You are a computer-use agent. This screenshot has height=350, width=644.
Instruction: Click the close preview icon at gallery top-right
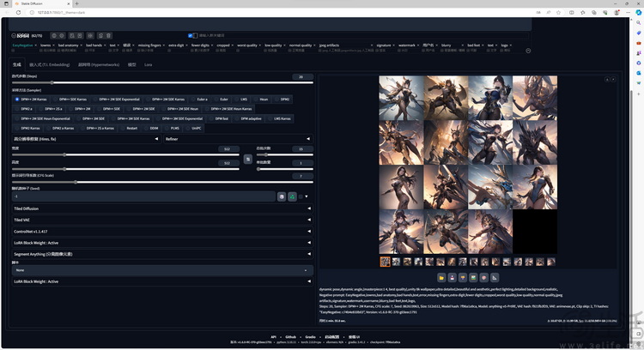[x=614, y=79]
